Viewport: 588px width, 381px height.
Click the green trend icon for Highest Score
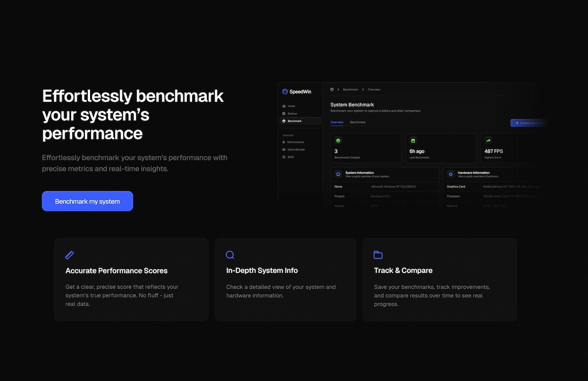click(x=488, y=141)
